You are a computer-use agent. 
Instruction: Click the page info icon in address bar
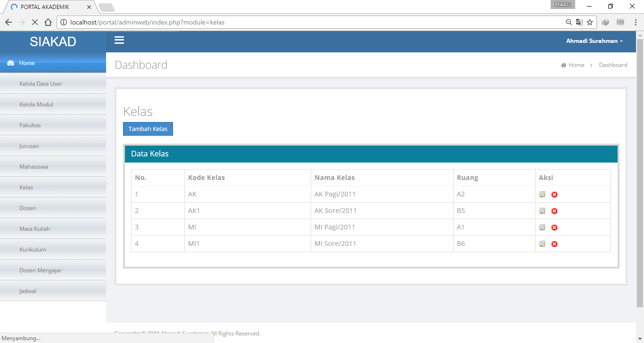click(63, 22)
